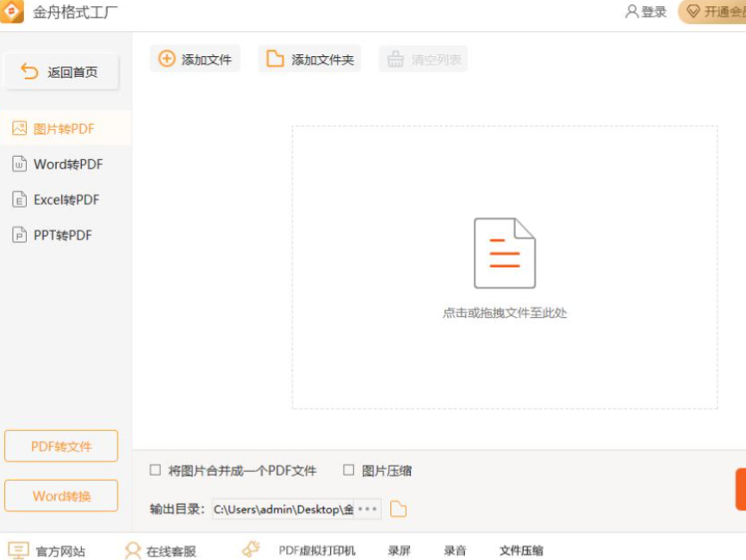Image resolution: width=746 pixels, height=560 pixels.
Task: Click the megaphone icon in bottom bar
Action: click(252, 549)
